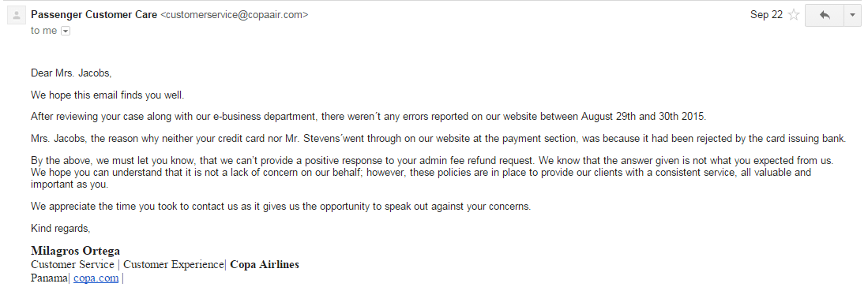Star this email from Copa Airlines
Image resolution: width=868 pixels, height=291 pixels.
click(x=794, y=15)
